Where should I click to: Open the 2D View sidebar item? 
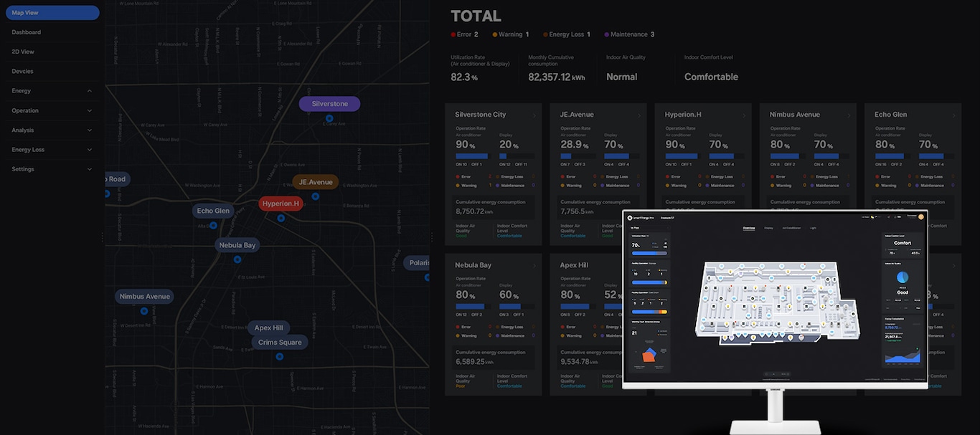coord(23,52)
